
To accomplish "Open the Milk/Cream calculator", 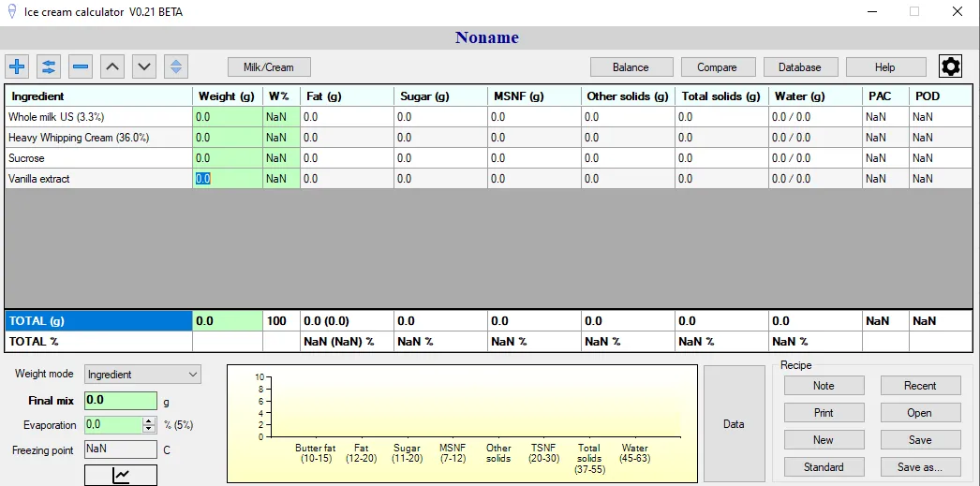I will tap(269, 67).
